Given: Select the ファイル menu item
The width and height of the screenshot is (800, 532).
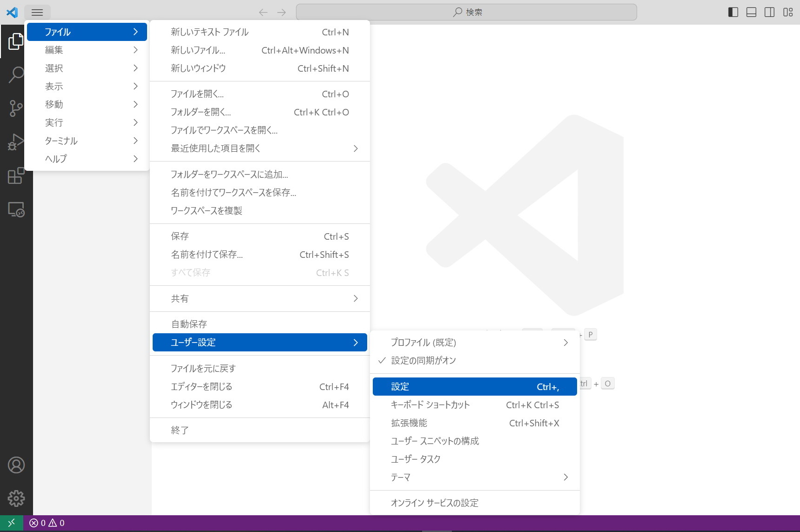Looking at the screenshot, I should (x=87, y=32).
